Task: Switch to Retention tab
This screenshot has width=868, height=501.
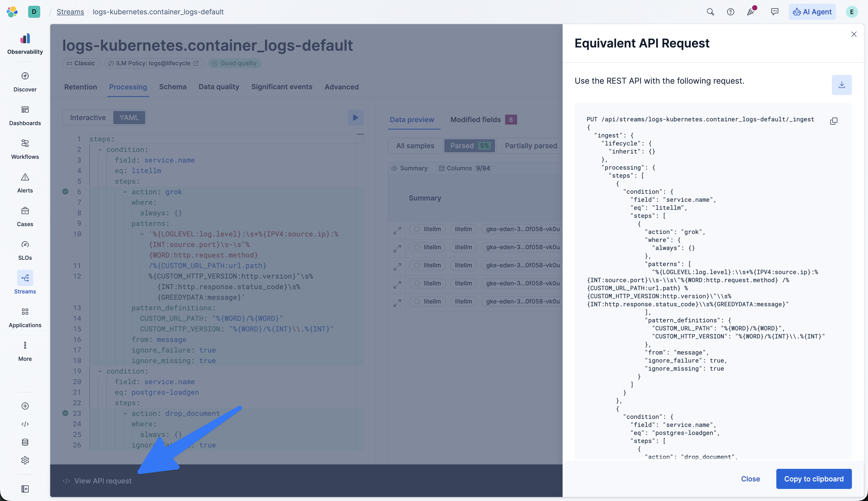Action: tap(80, 87)
